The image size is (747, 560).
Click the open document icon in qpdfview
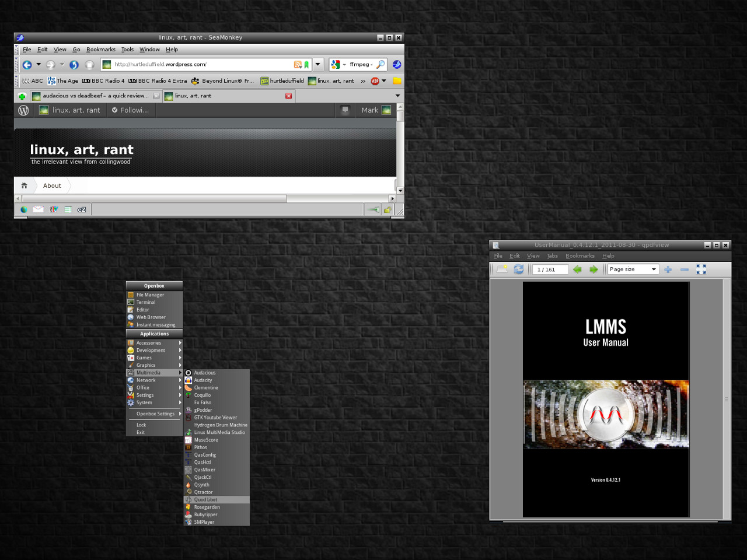click(502, 269)
